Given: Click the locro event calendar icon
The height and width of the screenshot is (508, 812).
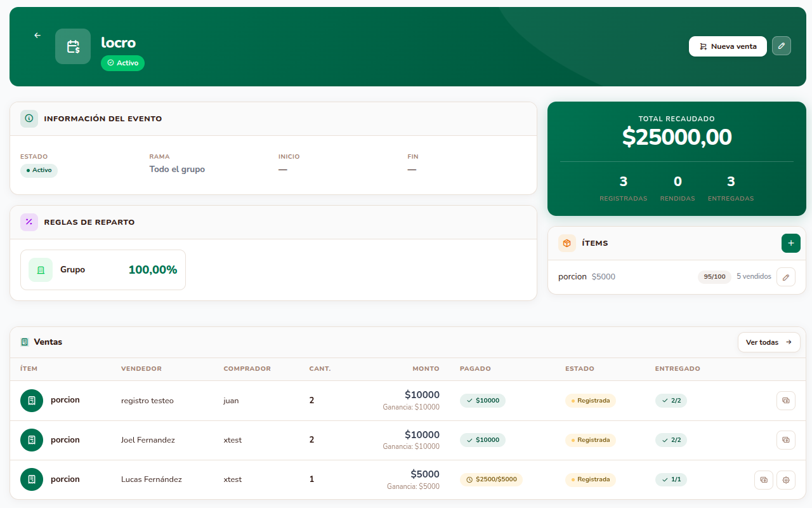Looking at the screenshot, I should pyautogui.click(x=73, y=46).
